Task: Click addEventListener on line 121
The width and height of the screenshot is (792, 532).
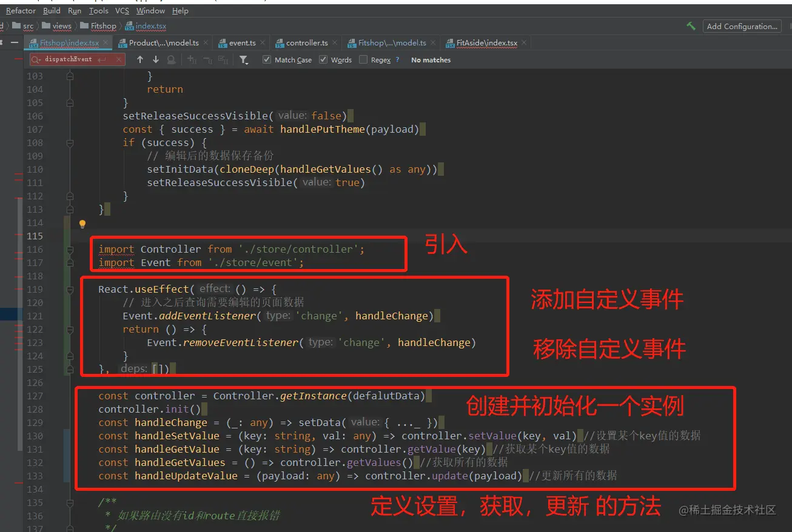Action: pos(206,316)
